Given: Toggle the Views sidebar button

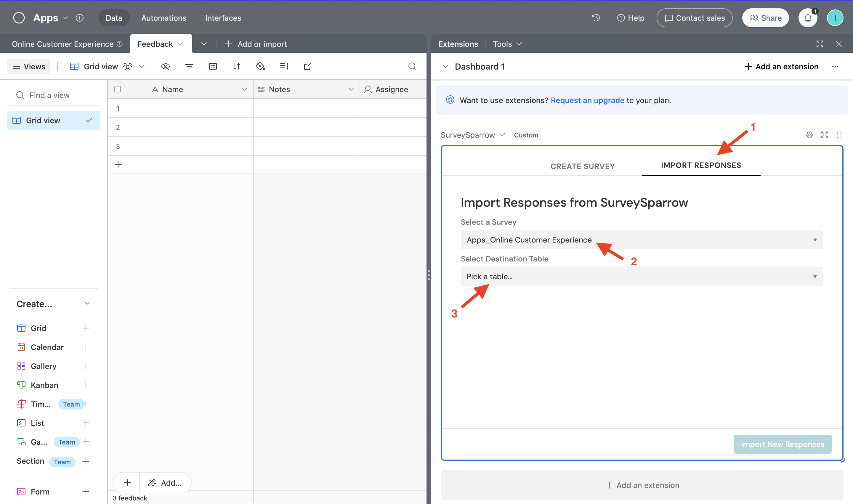Looking at the screenshot, I should [29, 66].
